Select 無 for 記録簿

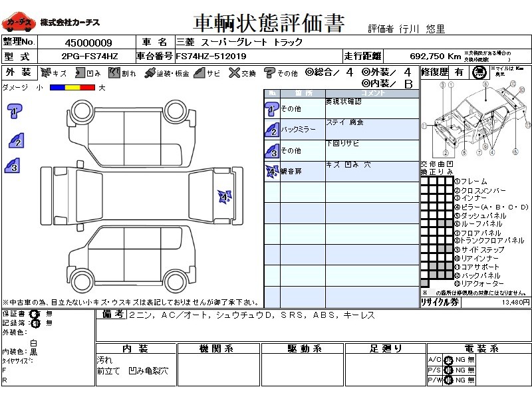(x=49, y=323)
